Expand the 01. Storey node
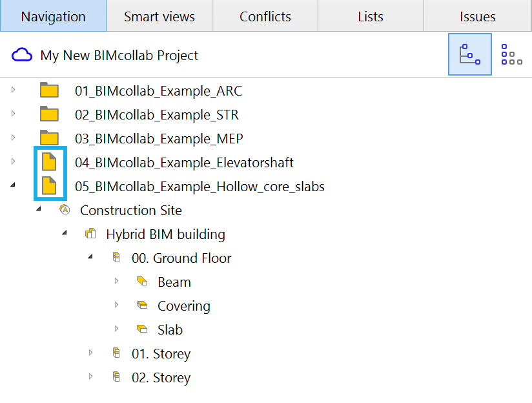Viewport: 532px width, 403px height. point(90,353)
